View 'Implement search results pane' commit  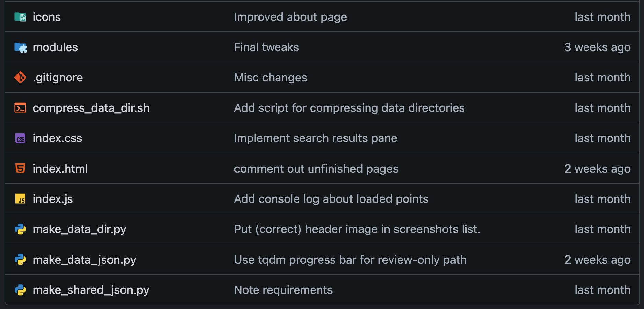point(315,138)
